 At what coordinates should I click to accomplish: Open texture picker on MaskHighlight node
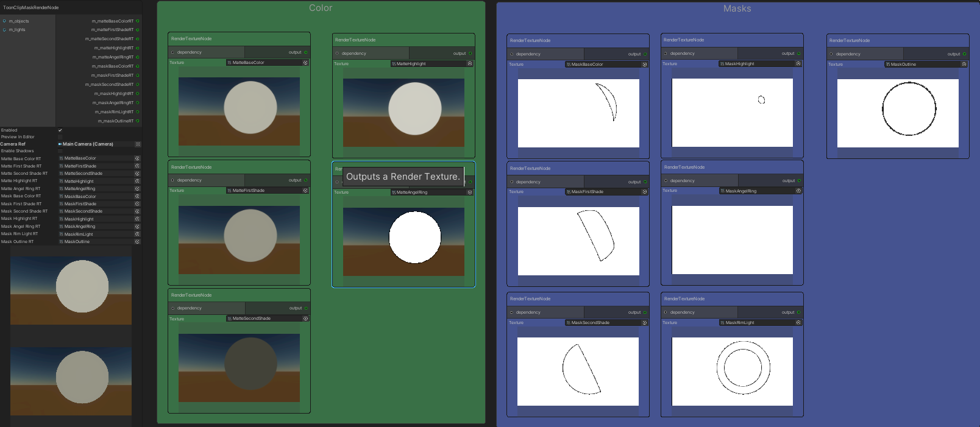coord(798,63)
